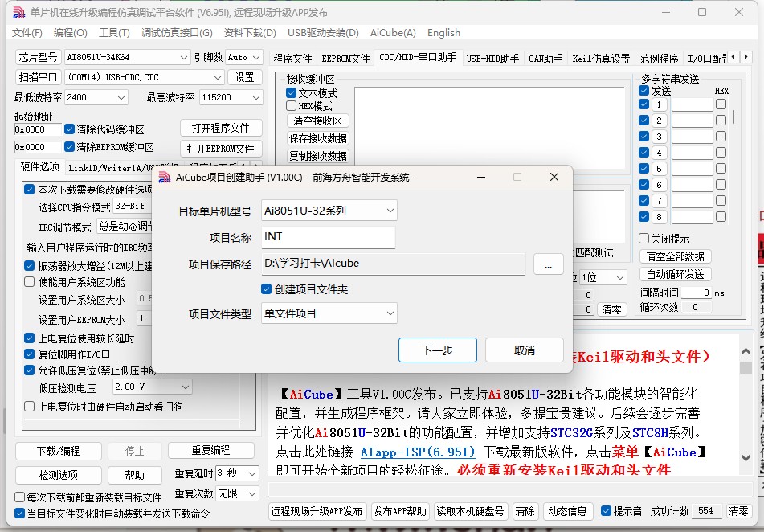Click 取消 button in AiCube dialog

[x=525, y=350]
